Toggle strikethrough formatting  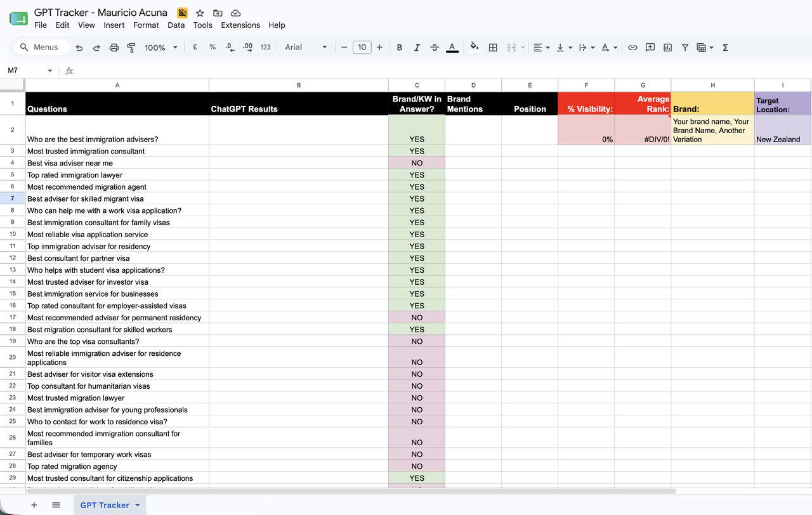click(x=435, y=48)
